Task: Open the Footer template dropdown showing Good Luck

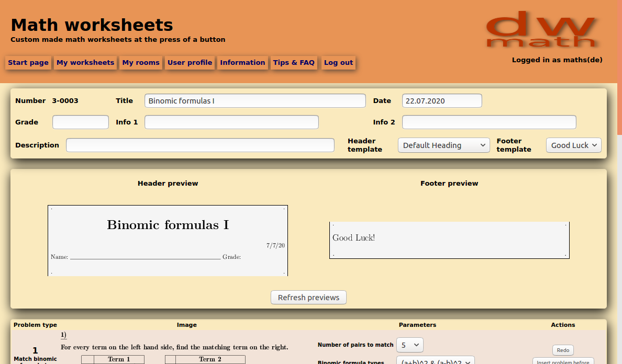Action: (573, 145)
